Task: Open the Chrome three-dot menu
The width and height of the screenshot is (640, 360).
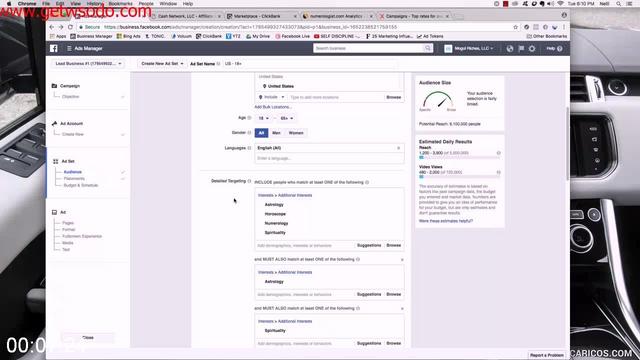Action: coord(564,27)
